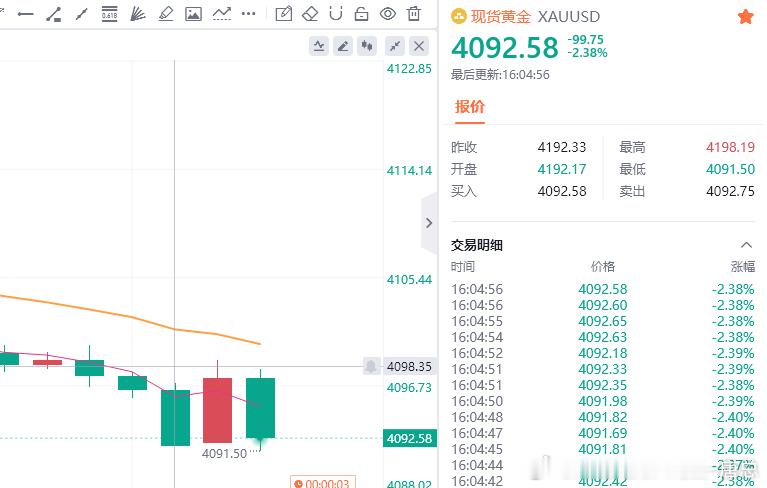The image size is (767, 488).
Task: Click the -99.75 change value
Action: (586, 40)
